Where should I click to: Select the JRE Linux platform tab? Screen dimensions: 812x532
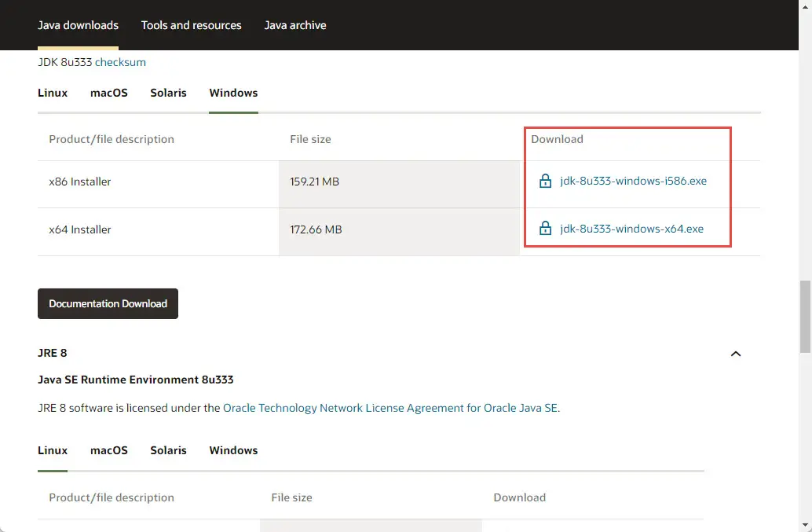[x=53, y=450]
